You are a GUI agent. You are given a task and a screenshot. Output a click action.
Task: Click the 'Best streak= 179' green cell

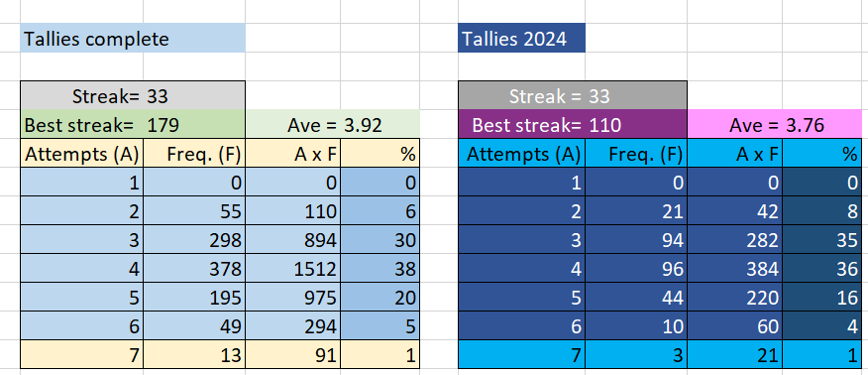tap(133, 125)
